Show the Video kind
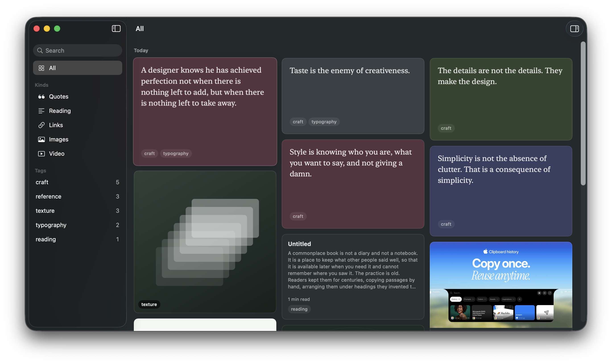Viewport: 612px width, 364px height. click(x=78, y=153)
